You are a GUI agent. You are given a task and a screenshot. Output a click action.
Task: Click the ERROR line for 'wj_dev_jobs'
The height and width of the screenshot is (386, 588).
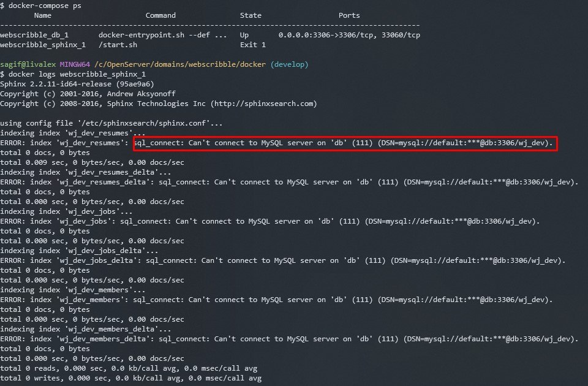[x=270, y=221]
